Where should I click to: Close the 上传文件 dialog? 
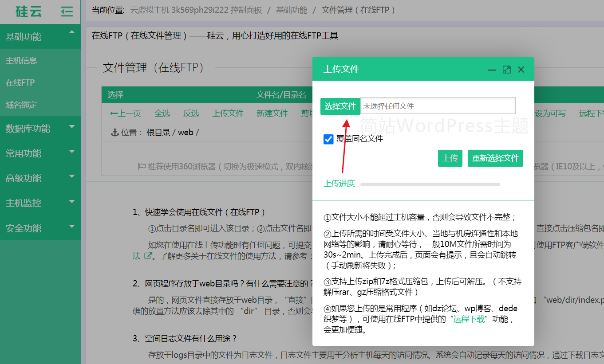(x=521, y=70)
